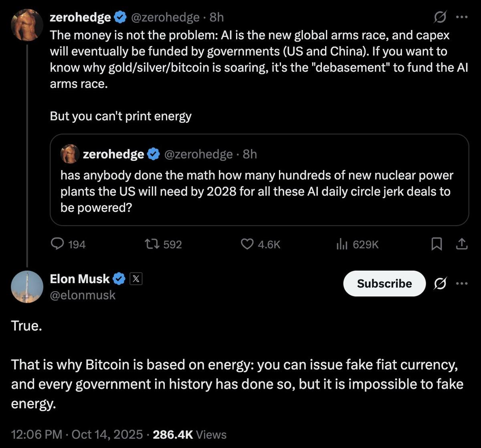
Task: Bookmark the quoted tweet
Action: [x=437, y=244]
